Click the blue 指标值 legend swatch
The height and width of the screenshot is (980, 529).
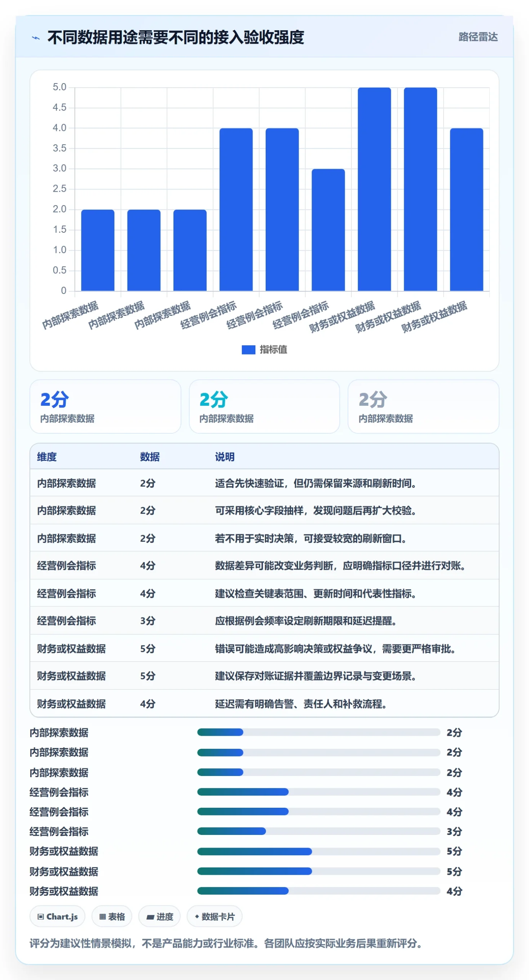(248, 350)
